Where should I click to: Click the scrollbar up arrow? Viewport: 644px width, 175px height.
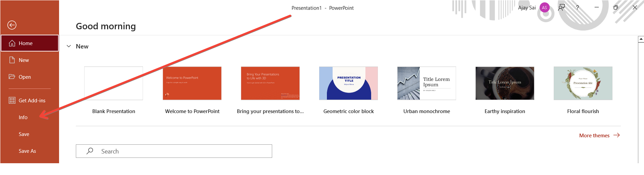pos(641,39)
